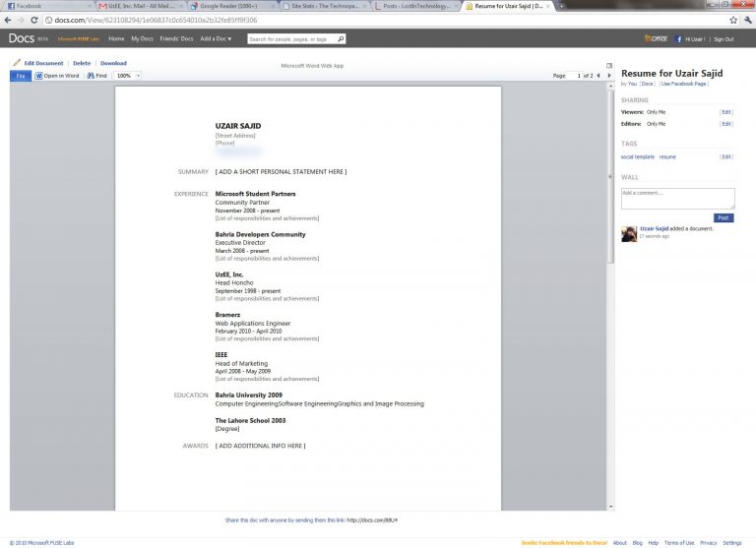Open the File menu tab
Screen dimensions: 756x548
click(21, 76)
